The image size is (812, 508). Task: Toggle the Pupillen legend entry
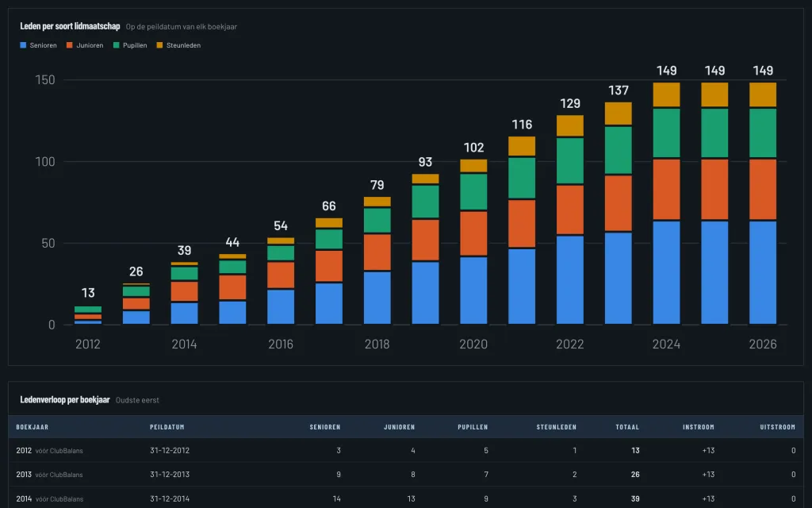click(130, 45)
